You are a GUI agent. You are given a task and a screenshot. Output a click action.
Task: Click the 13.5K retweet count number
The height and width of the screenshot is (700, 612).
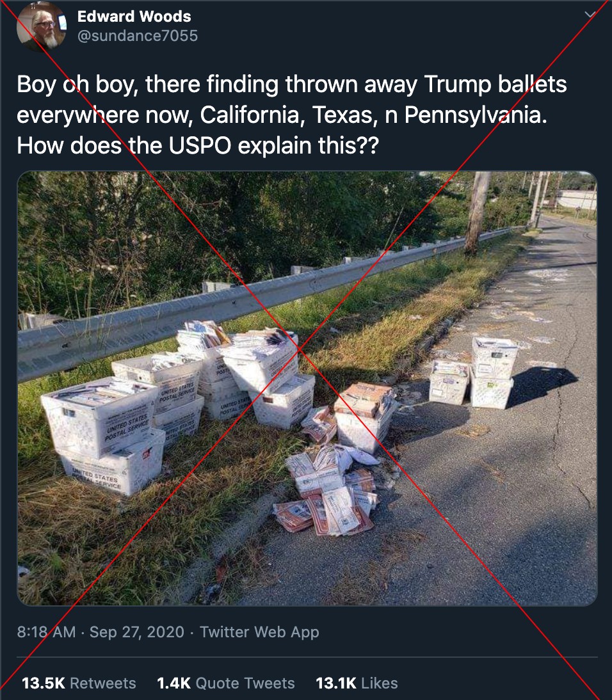click(x=44, y=683)
